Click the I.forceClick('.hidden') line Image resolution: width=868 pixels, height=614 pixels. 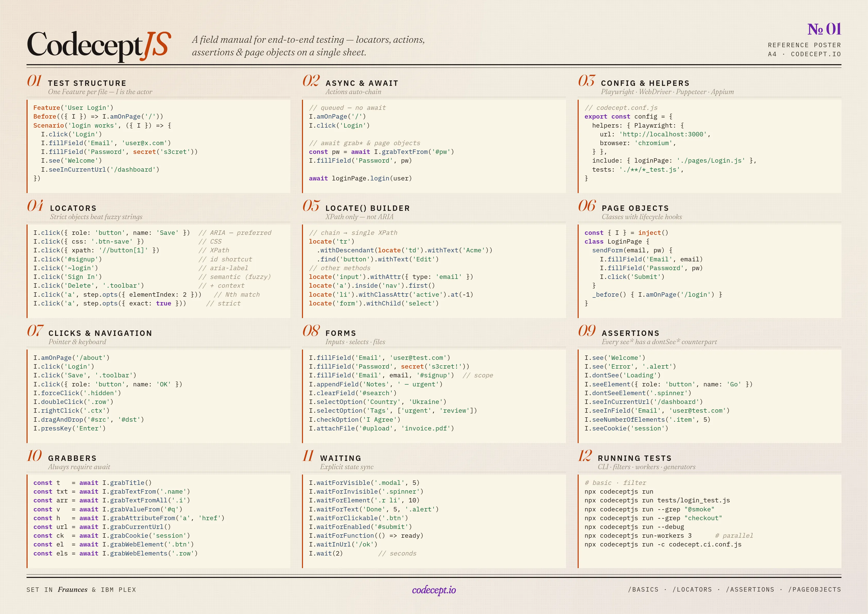tap(77, 393)
